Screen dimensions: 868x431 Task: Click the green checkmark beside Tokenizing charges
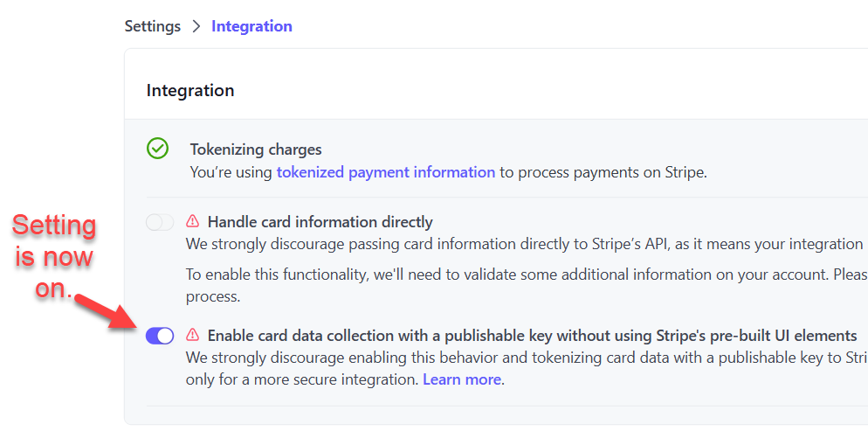[157, 149]
